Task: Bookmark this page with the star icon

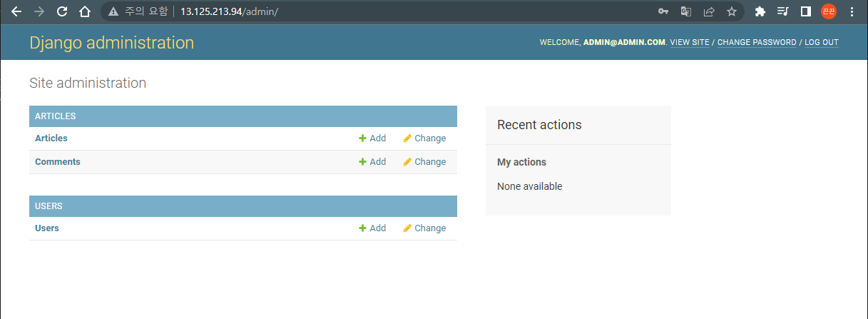Action: tap(732, 11)
